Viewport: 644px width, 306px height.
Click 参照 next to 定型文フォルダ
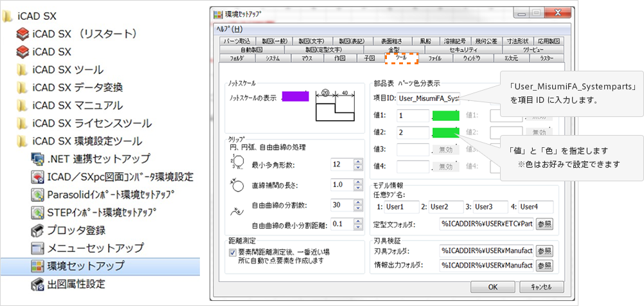pos(544,224)
